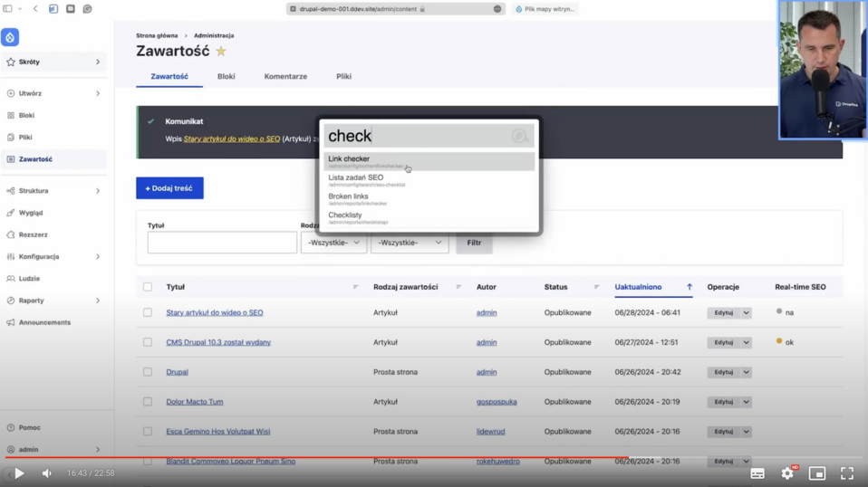868x487 pixels.
Task: Check the Dolor Macto Tum row
Action: point(148,402)
